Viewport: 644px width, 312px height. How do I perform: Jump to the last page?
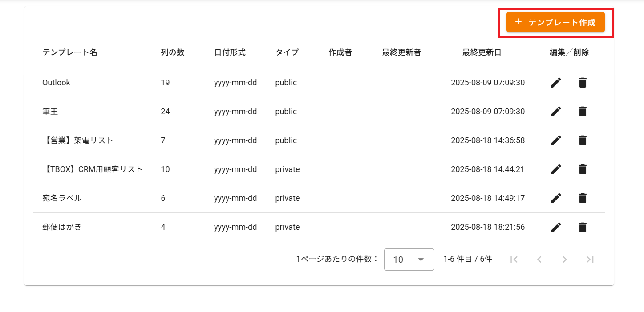pyautogui.click(x=590, y=260)
